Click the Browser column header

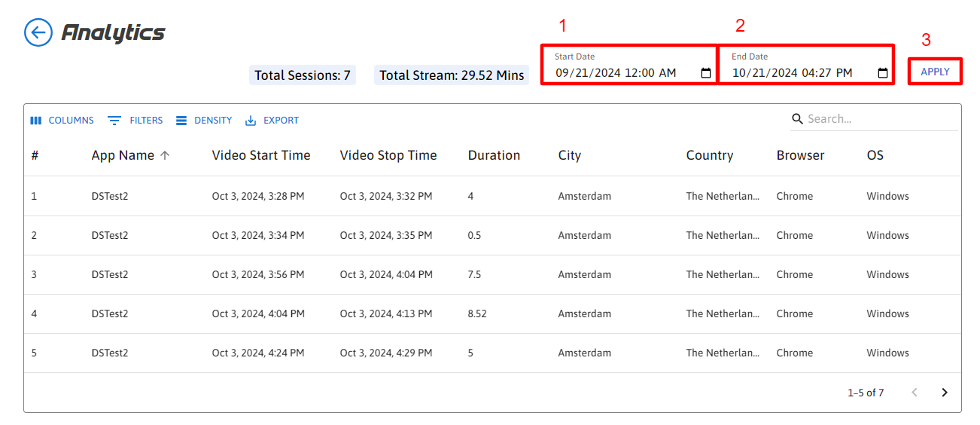coord(800,155)
